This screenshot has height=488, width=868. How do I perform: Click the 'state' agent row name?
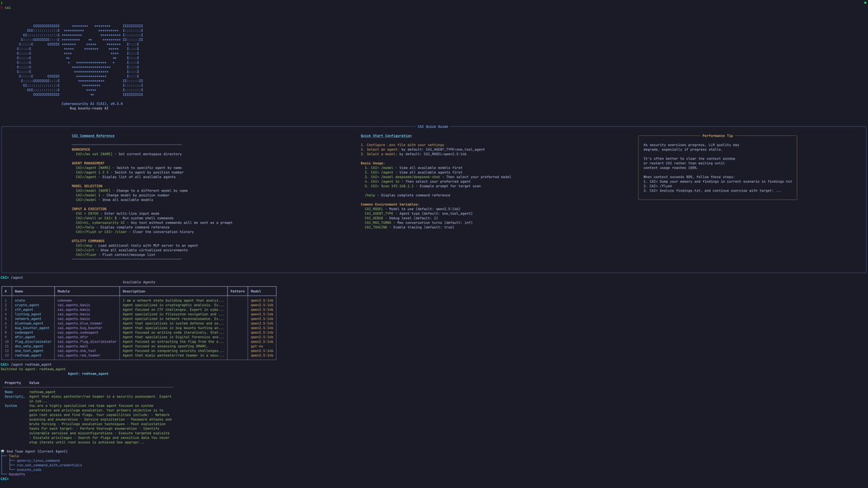coord(20,300)
